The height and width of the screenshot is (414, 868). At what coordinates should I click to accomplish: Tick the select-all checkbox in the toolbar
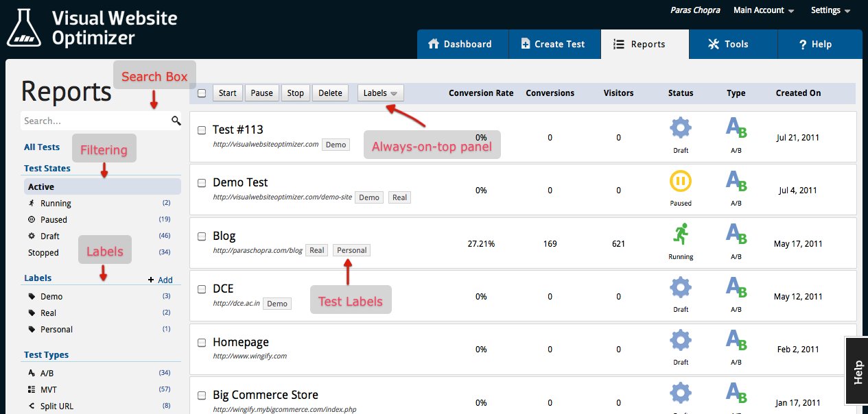pyautogui.click(x=202, y=93)
